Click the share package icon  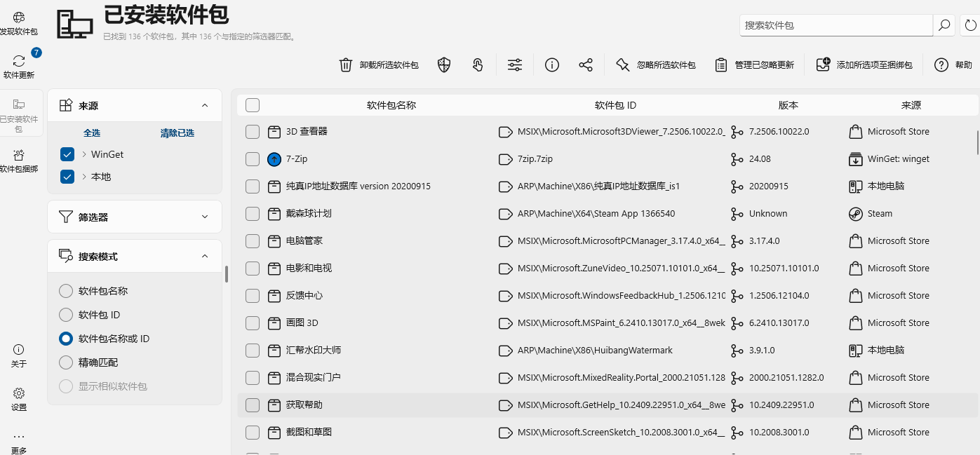586,64
